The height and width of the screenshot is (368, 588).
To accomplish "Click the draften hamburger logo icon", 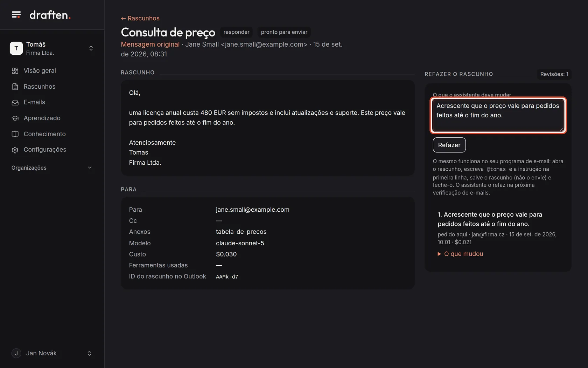I will (16, 15).
